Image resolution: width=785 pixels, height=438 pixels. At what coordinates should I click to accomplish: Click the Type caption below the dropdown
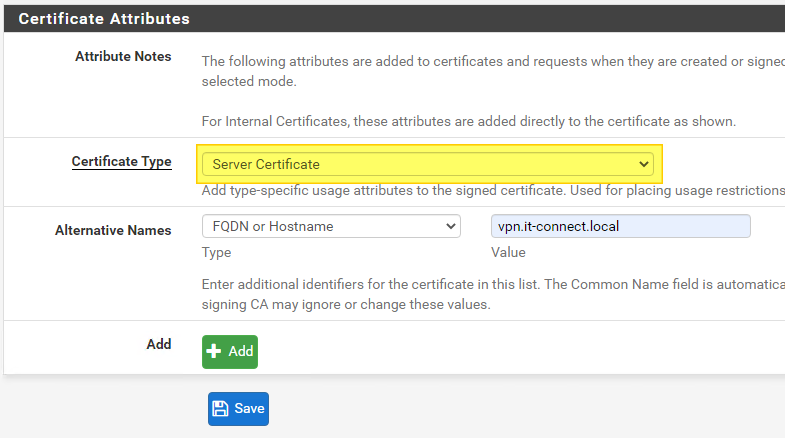(x=216, y=253)
